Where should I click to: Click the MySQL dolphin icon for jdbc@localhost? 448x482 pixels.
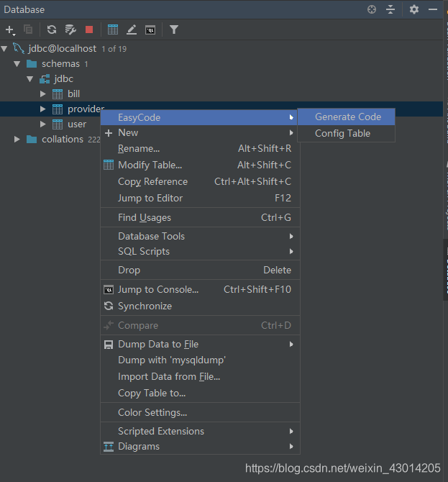coord(18,48)
